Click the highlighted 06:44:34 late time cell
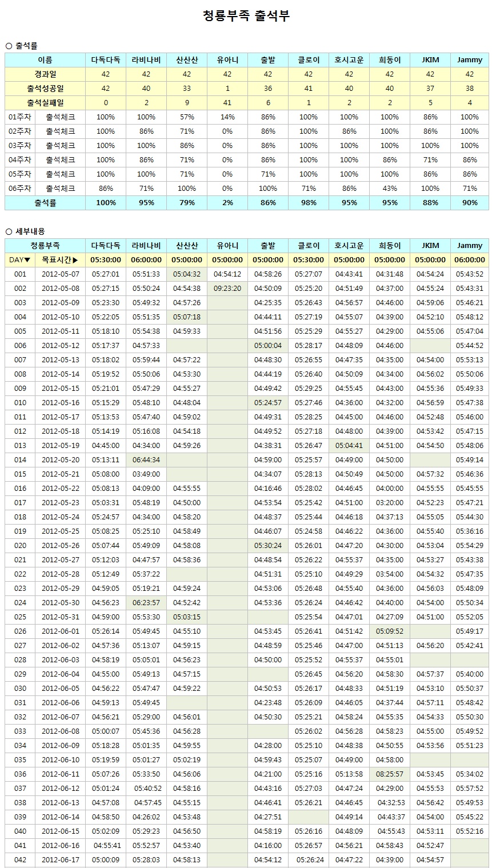Image resolution: width=492 pixels, height=868 pixels. 146,460
